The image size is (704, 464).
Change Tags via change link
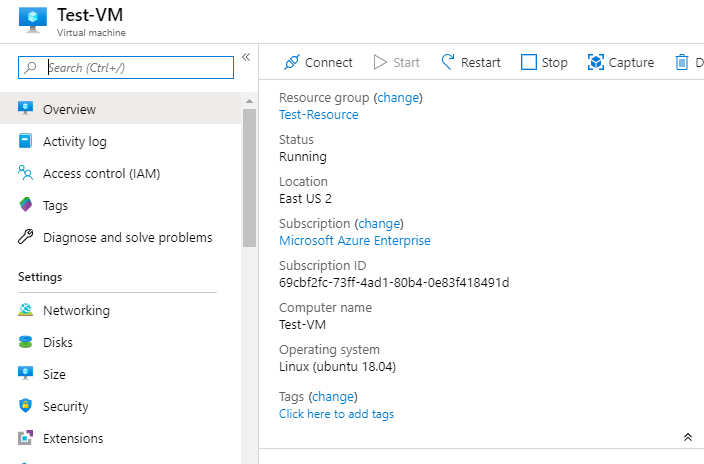(333, 396)
